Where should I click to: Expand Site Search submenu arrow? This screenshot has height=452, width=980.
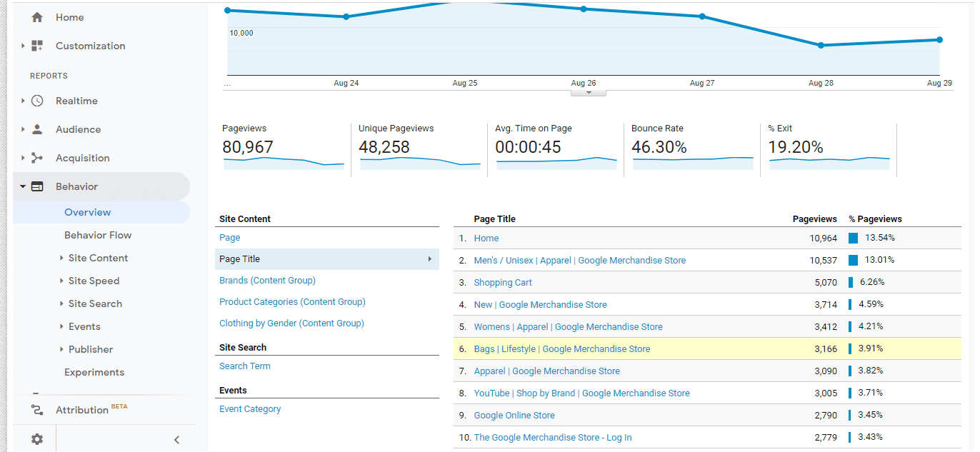click(61, 303)
